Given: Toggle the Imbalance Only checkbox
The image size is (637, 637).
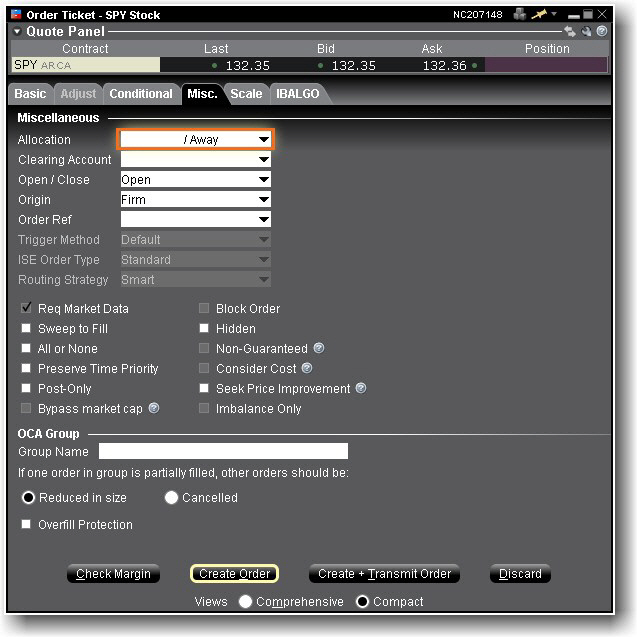Looking at the screenshot, I should (204, 408).
